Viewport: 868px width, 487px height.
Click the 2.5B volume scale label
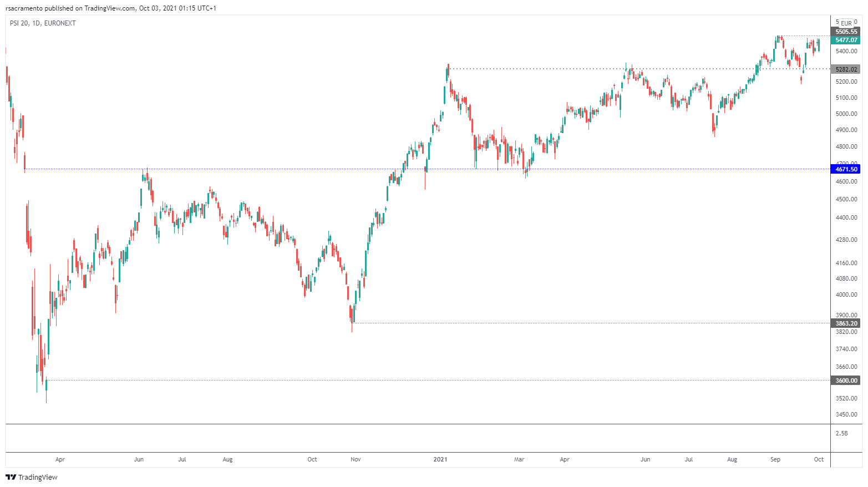click(841, 433)
